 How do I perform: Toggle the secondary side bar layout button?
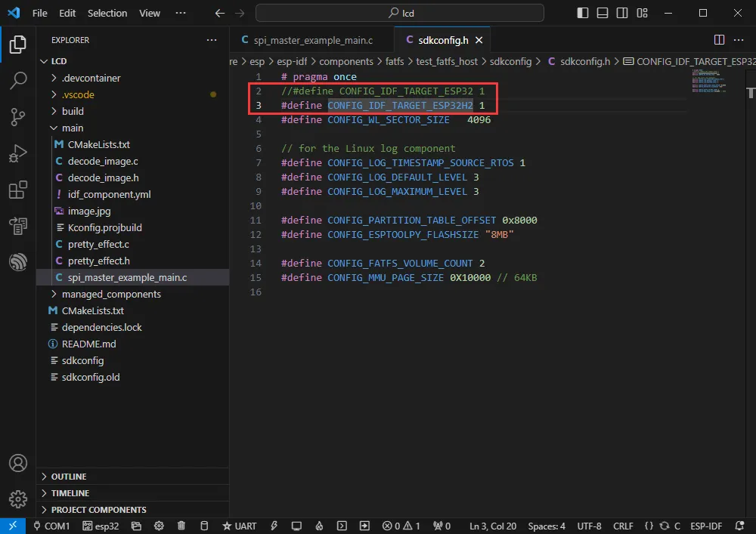click(622, 13)
